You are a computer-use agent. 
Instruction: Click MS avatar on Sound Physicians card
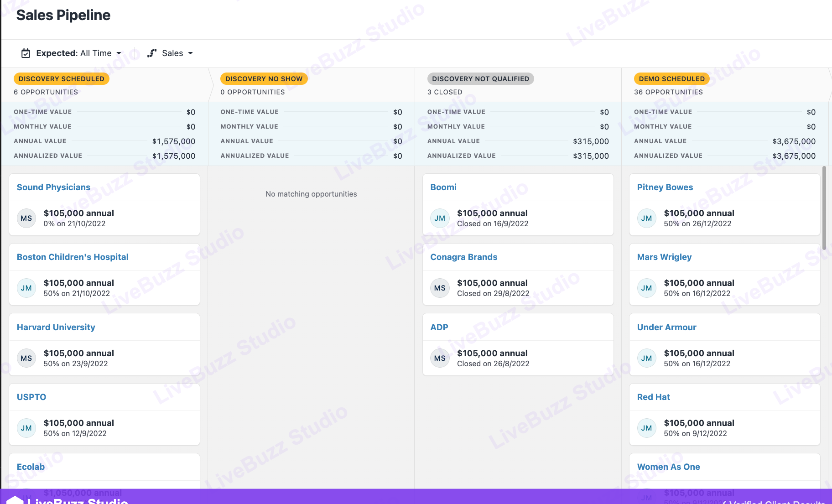(26, 218)
